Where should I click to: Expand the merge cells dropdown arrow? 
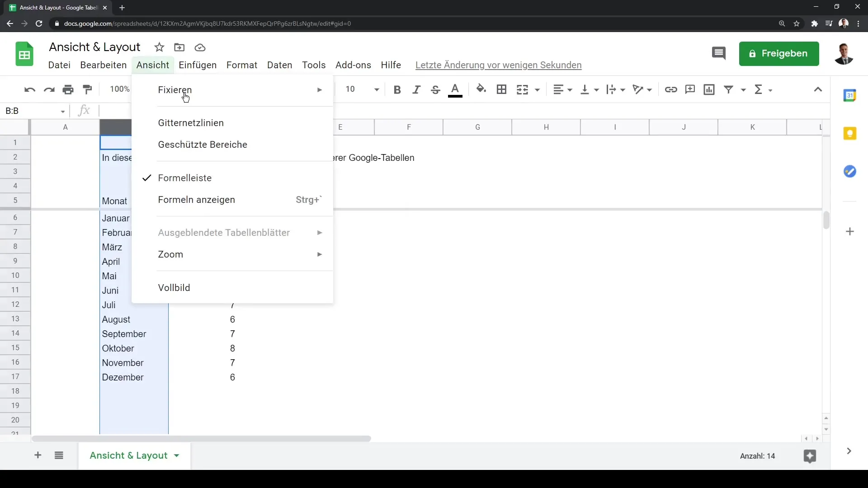click(x=538, y=90)
